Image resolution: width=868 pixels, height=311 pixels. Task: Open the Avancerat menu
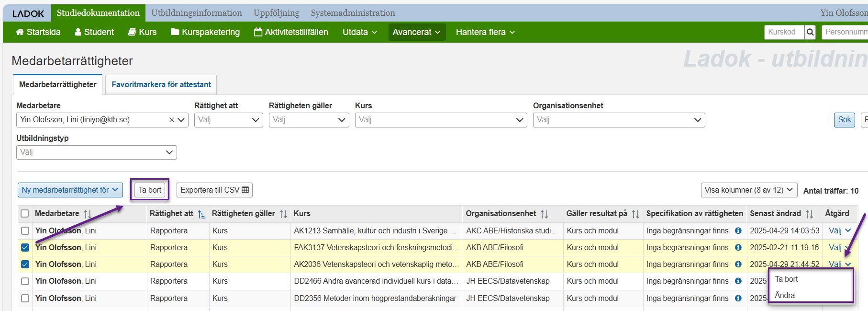(417, 32)
